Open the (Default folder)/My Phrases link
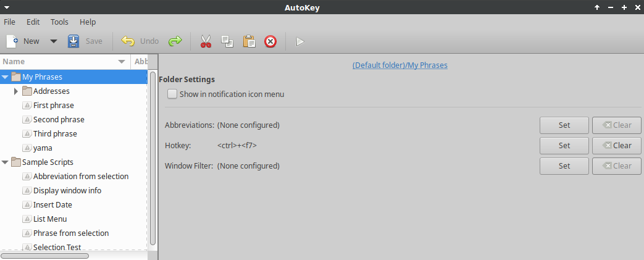The width and height of the screenshot is (644, 260). pos(400,65)
